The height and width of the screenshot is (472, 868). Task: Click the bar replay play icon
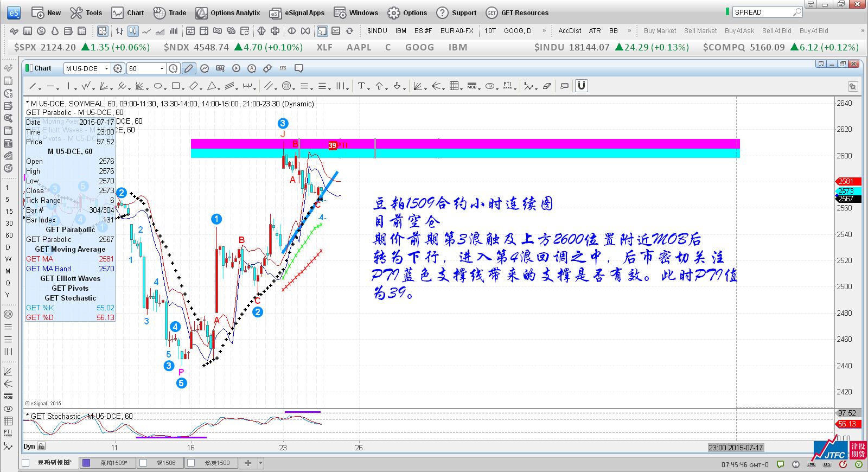point(236,68)
